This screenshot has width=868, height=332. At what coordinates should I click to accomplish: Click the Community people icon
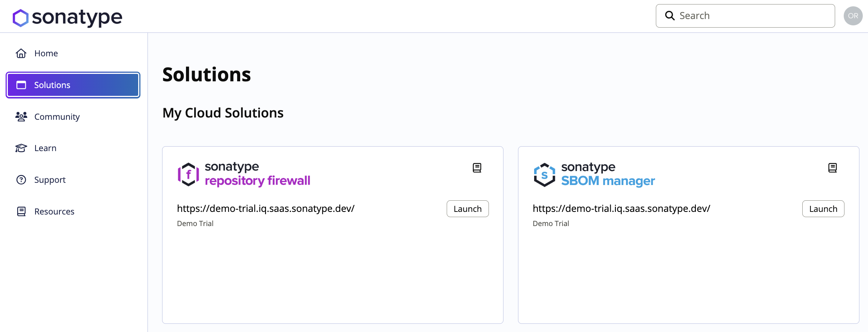pos(21,117)
